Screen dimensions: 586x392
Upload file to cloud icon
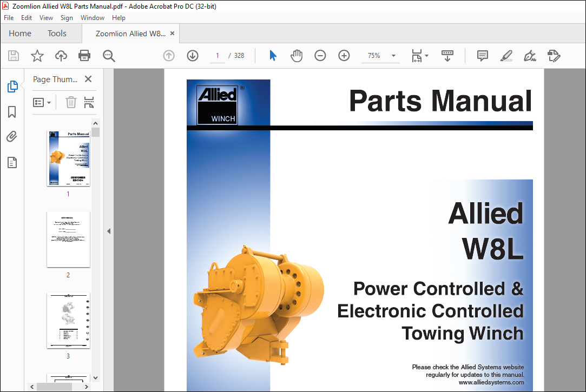coord(61,56)
